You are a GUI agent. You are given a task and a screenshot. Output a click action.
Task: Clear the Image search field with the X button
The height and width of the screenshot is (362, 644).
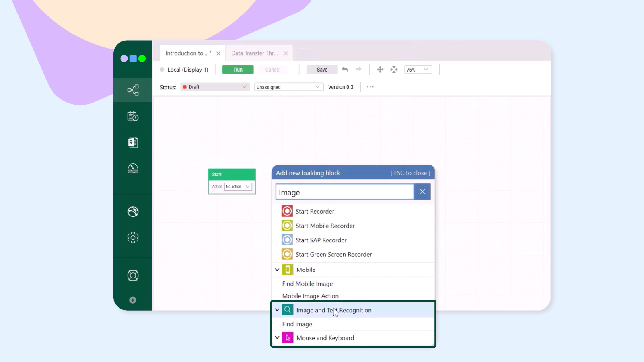pyautogui.click(x=422, y=191)
